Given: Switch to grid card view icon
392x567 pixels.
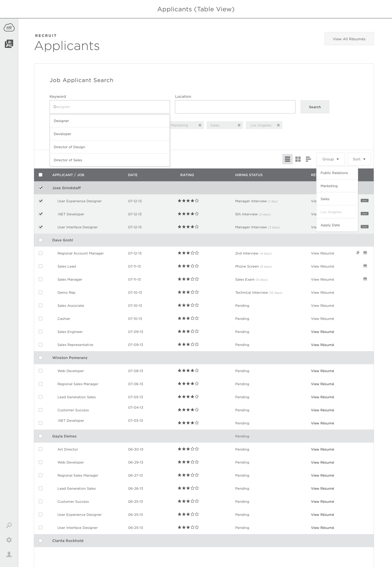Looking at the screenshot, I should (298, 159).
